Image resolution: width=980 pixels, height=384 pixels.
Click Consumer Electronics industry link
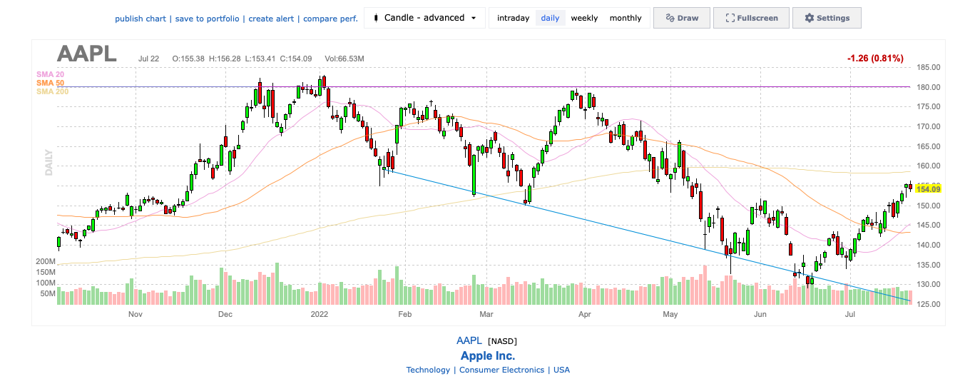pos(501,370)
